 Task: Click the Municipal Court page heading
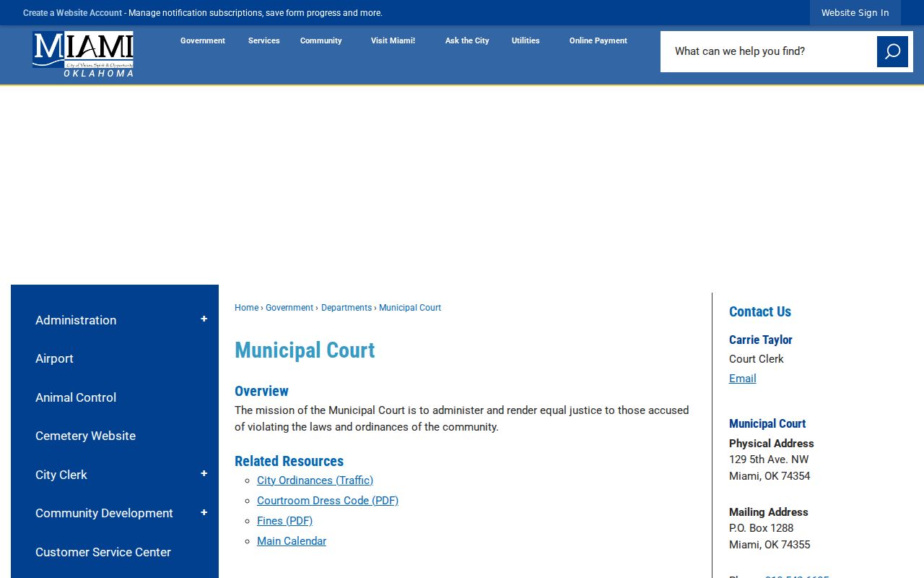tap(305, 350)
